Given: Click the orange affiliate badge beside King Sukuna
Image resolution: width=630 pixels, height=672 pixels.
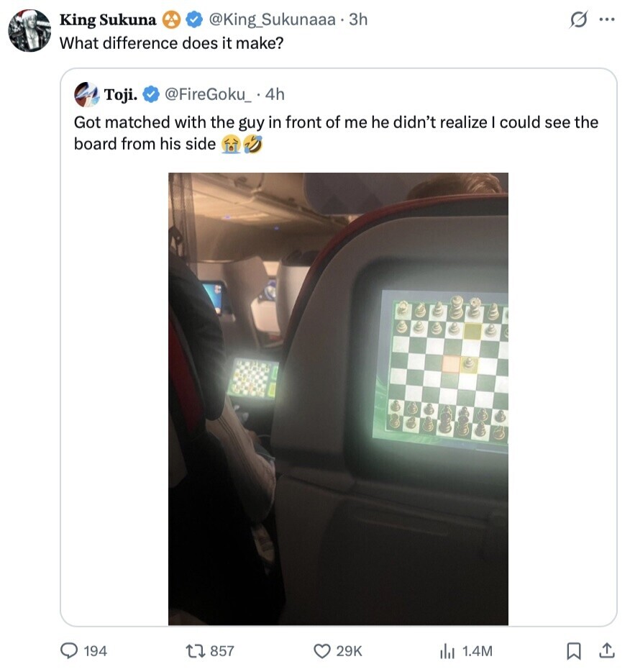Looking at the screenshot, I should 171,19.
